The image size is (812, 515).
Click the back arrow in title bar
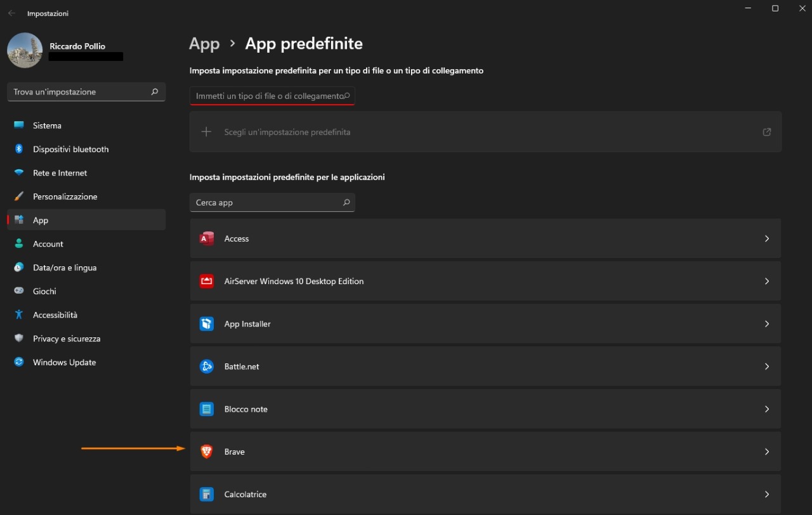[11, 13]
